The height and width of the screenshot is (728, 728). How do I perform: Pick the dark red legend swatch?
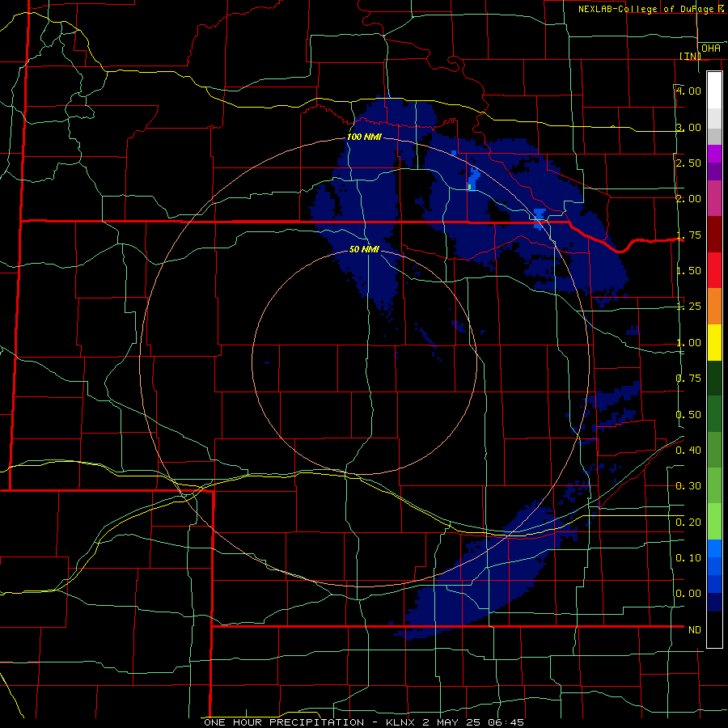click(x=714, y=235)
